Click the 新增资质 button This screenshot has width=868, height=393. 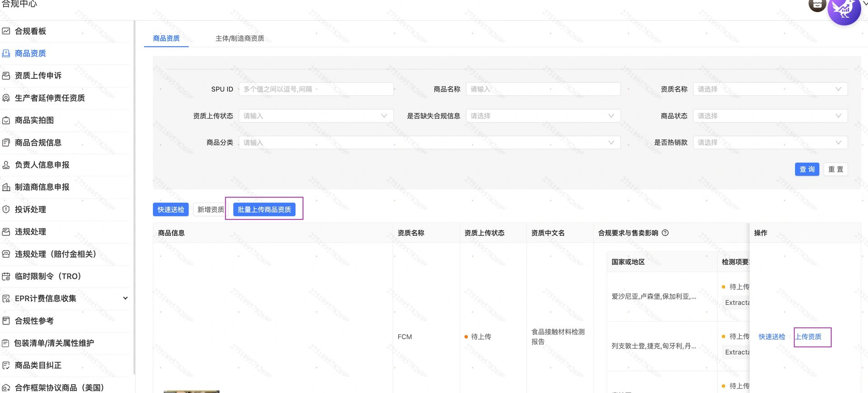pyautogui.click(x=211, y=209)
